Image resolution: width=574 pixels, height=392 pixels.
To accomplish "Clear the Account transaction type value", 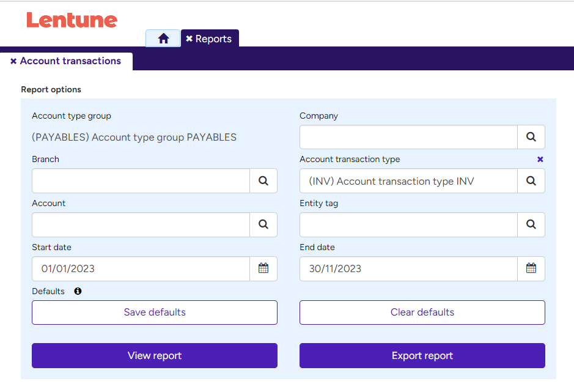I will [x=540, y=160].
